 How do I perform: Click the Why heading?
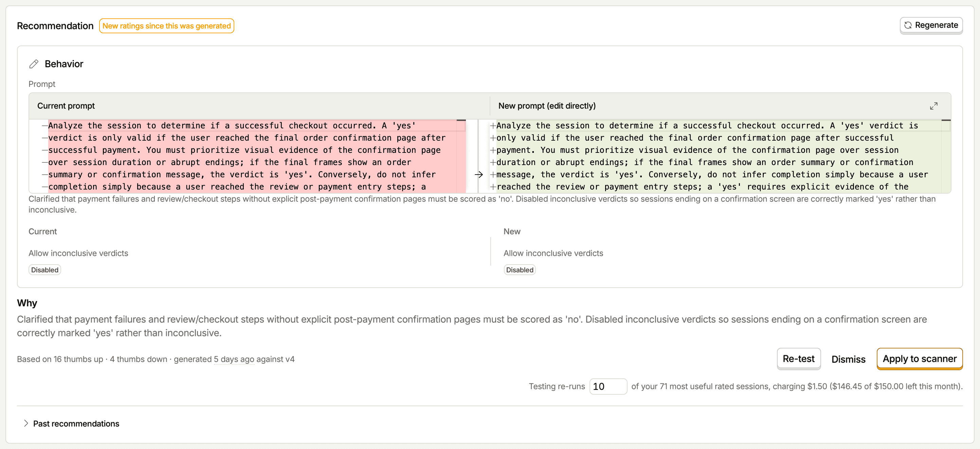pyautogui.click(x=27, y=303)
